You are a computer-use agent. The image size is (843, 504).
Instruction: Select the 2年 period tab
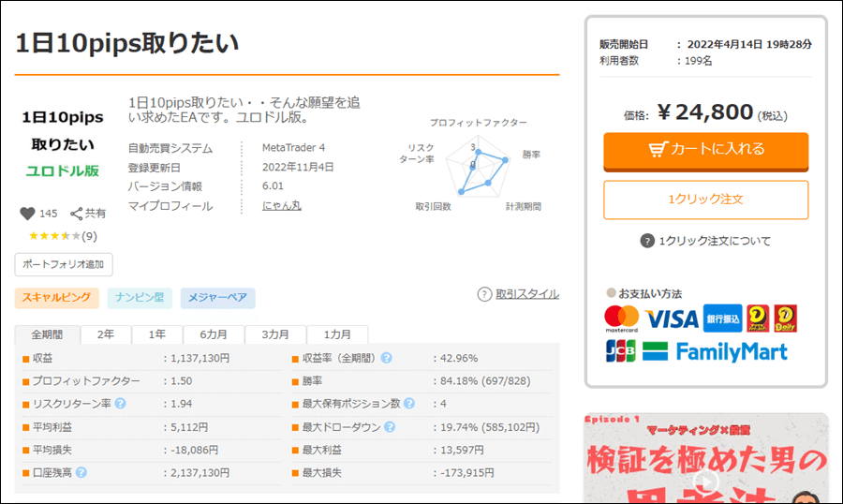point(106,334)
